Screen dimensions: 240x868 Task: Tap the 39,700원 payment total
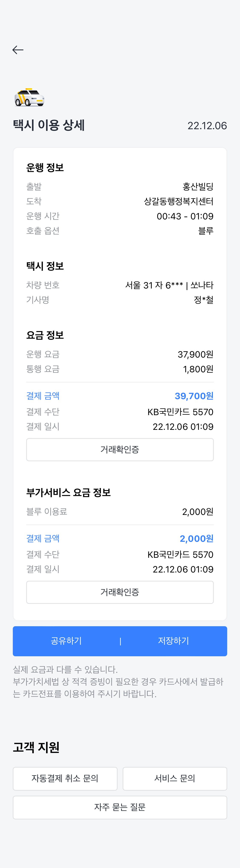point(194,396)
